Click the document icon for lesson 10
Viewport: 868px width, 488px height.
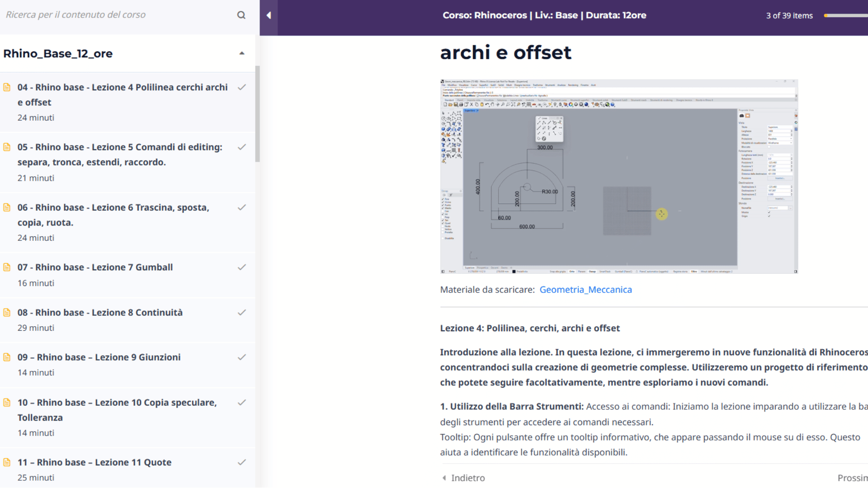coord(7,402)
